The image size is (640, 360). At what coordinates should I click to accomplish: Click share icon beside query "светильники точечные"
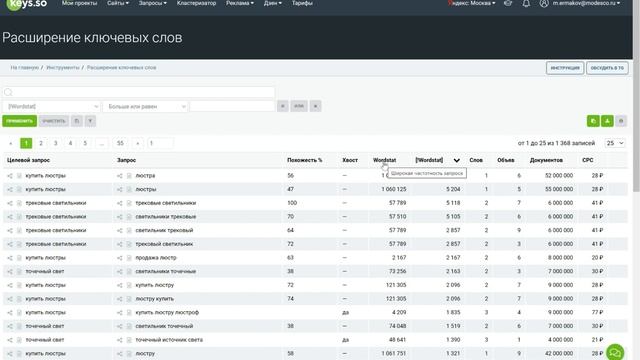(x=120, y=271)
